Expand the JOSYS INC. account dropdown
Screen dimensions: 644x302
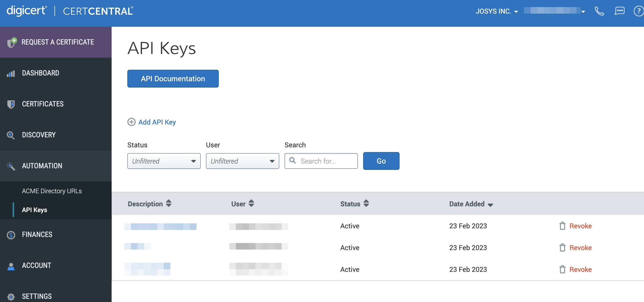(x=497, y=11)
